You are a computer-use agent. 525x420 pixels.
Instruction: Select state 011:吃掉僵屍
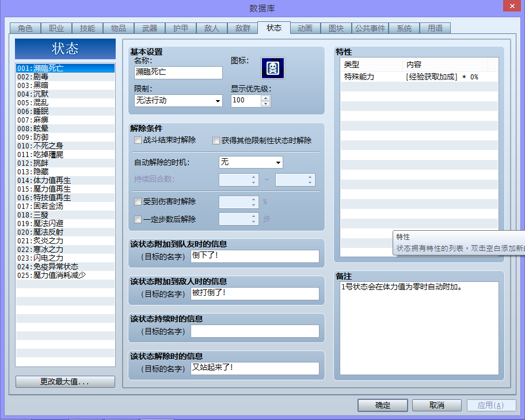65,155
